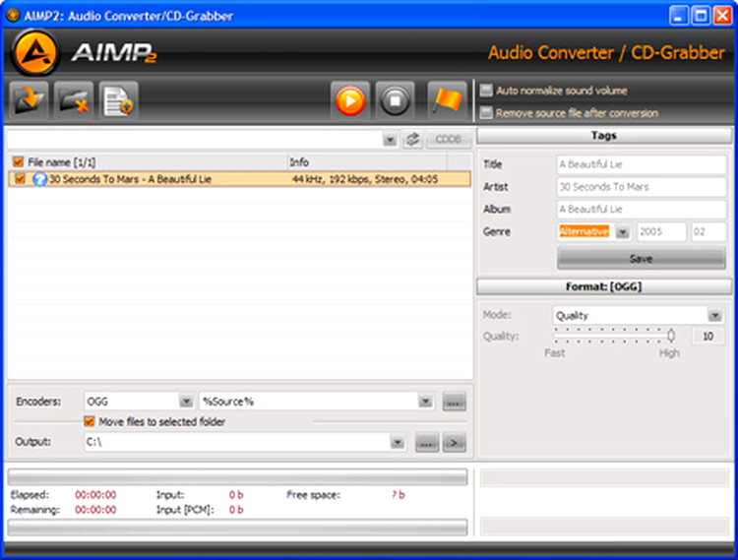Screen dimensions: 738x560
Task: Click the add playlist document icon
Action: click(119, 100)
